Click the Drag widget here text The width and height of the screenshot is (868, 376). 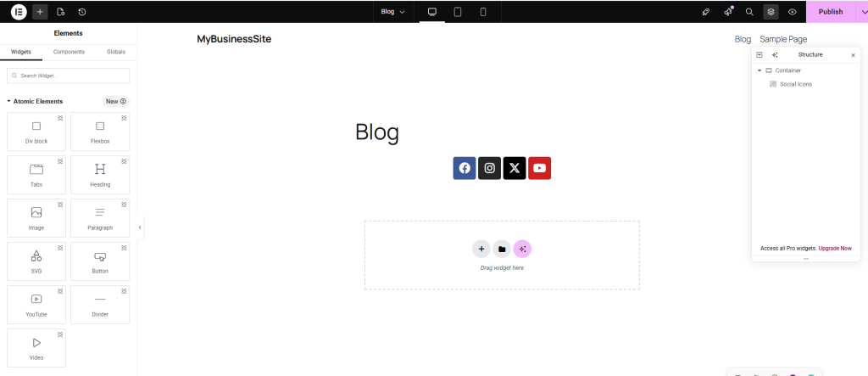[x=502, y=268]
